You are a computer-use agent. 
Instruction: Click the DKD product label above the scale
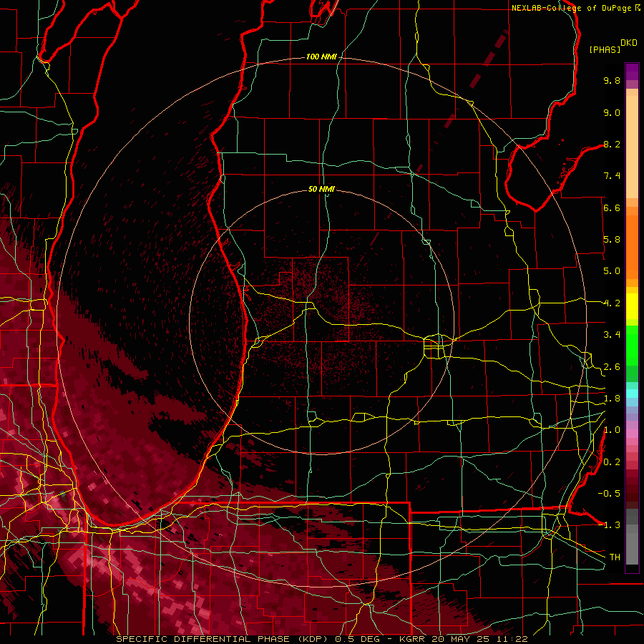(x=629, y=43)
